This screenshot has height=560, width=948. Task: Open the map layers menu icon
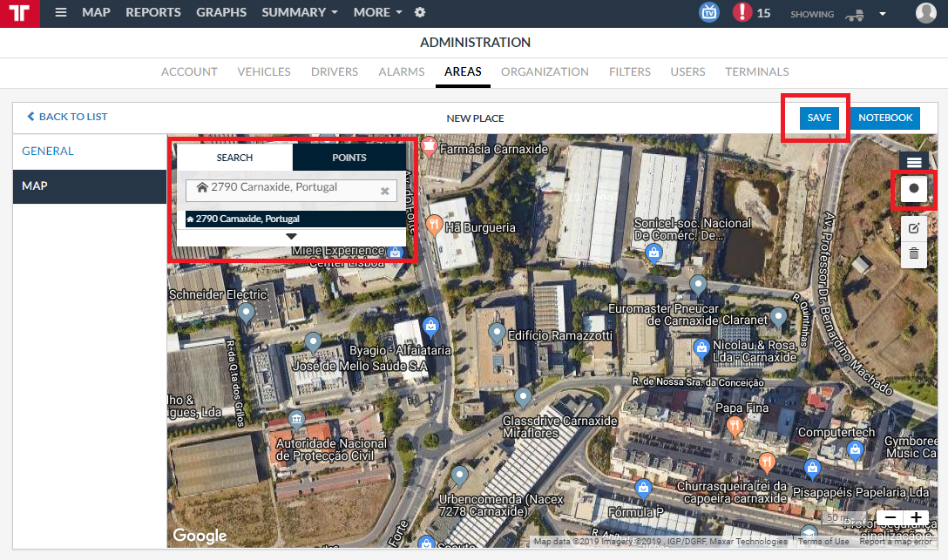click(x=913, y=162)
